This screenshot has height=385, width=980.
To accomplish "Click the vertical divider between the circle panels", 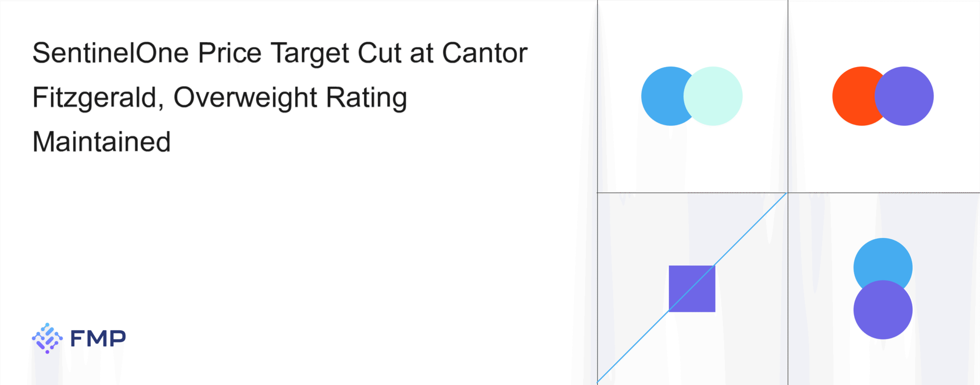I will (x=788, y=96).
